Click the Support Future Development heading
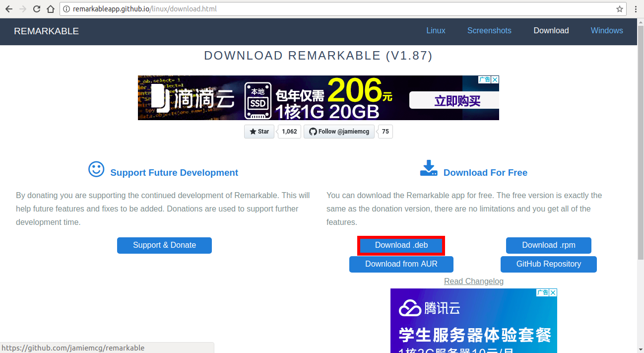The height and width of the screenshot is (353, 644). 174,173
